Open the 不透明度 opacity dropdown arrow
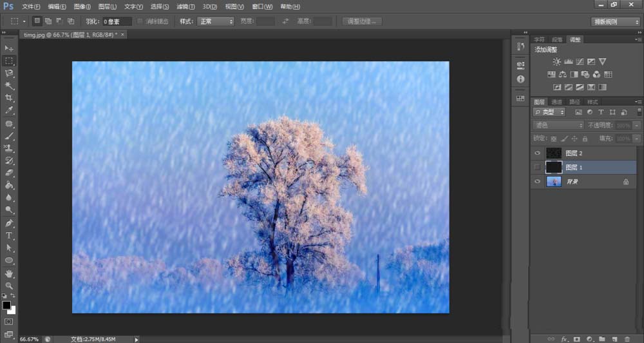The width and height of the screenshot is (644, 343). coord(637,125)
